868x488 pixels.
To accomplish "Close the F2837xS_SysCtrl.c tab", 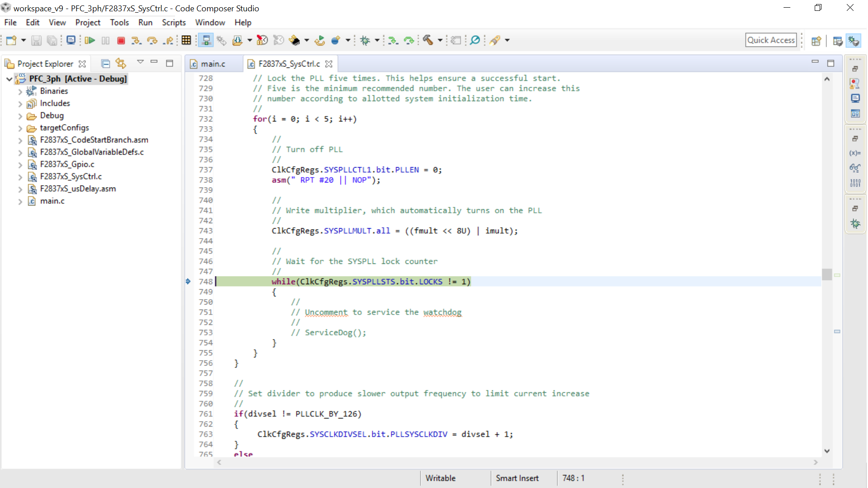I will coord(329,64).
